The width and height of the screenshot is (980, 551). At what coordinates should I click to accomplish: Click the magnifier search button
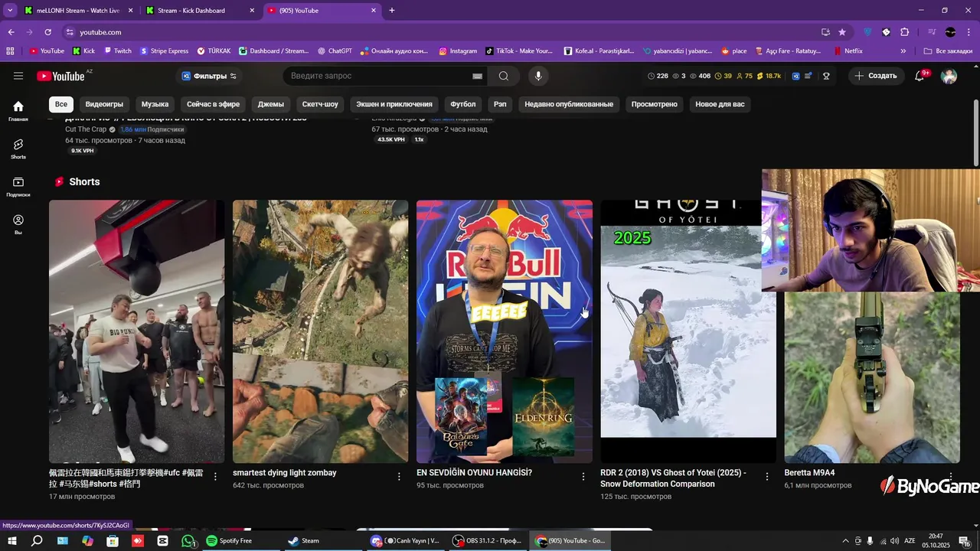click(x=503, y=76)
